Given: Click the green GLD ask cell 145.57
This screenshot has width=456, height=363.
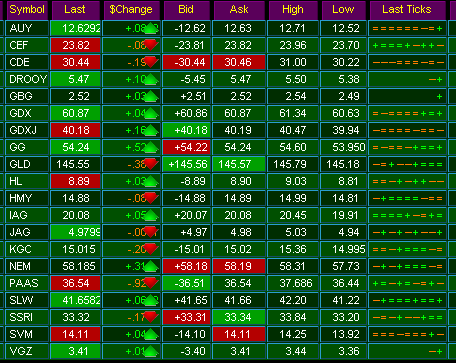Looking at the screenshot, I should pos(239,164).
